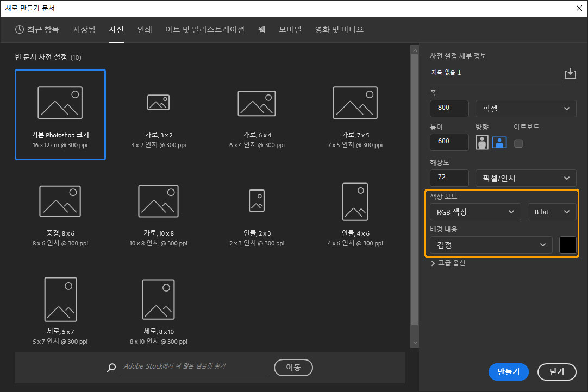Open the 픽셀/인치 resolution unit dropdown
588x392 pixels.
coord(525,178)
